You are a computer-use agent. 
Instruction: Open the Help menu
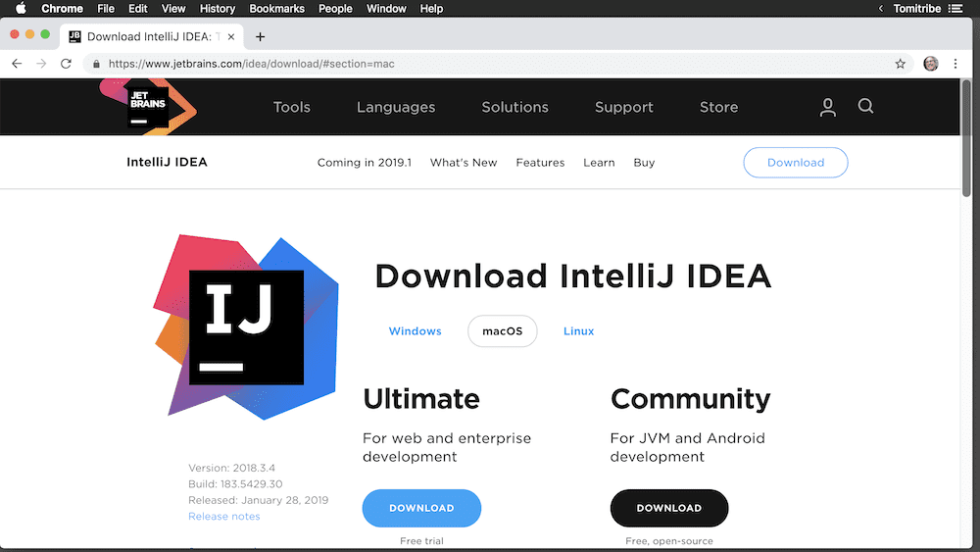click(x=431, y=9)
